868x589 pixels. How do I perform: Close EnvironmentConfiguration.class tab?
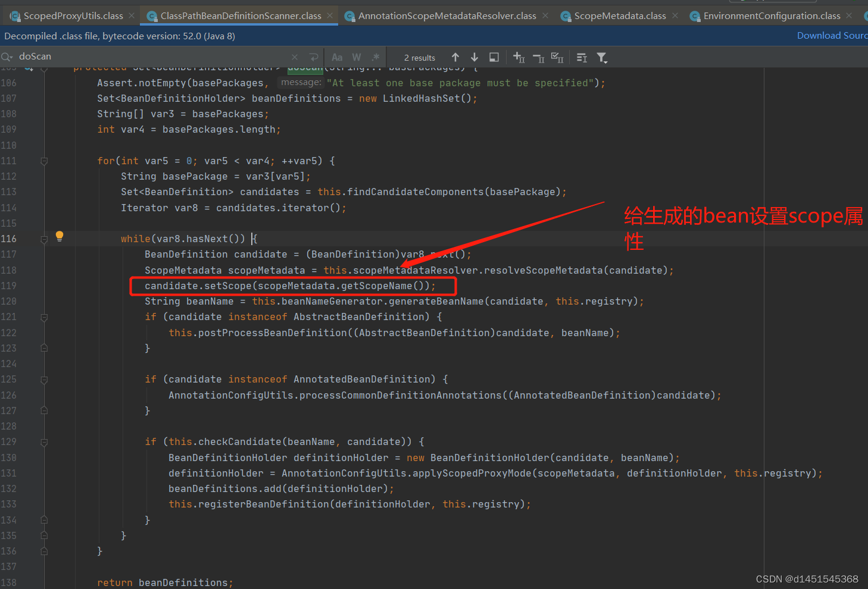[849, 16]
